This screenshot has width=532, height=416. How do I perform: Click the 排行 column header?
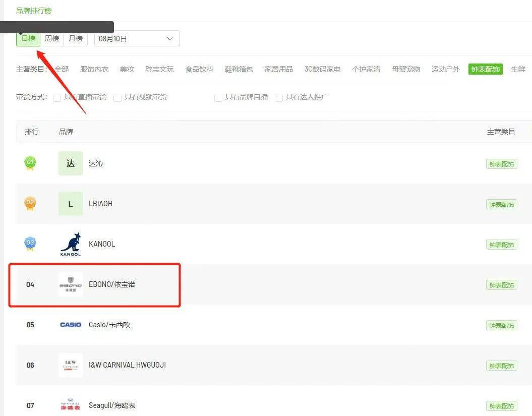[32, 132]
